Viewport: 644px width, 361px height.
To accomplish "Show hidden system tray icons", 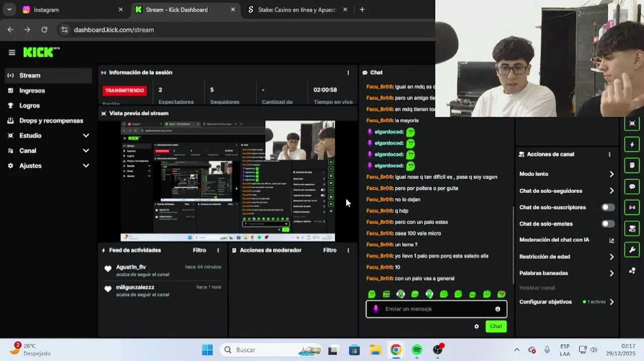I will [x=517, y=350].
